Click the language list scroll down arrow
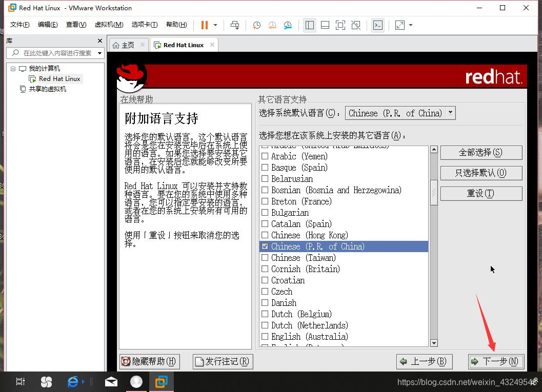Image resolution: width=542 pixels, height=392 pixels. pyautogui.click(x=434, y=343)
